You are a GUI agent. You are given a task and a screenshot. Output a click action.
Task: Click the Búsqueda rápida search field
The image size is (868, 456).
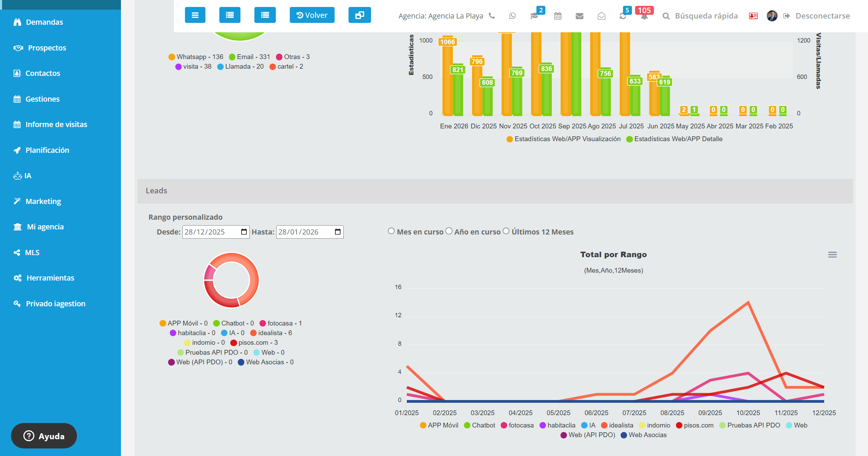pyautogui.click(x=706, y=16)
